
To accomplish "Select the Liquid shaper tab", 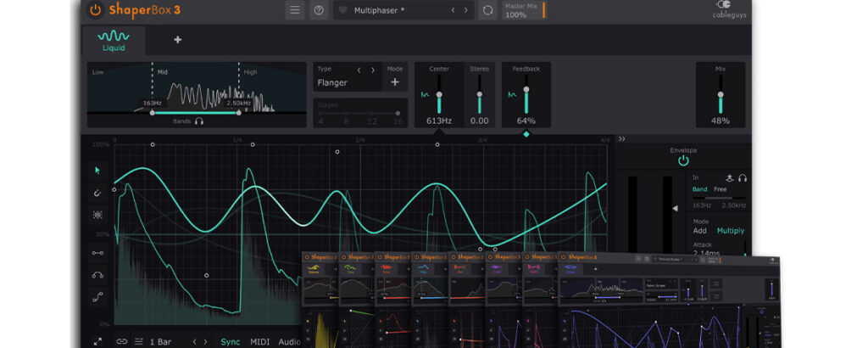I will pos(114,41).
